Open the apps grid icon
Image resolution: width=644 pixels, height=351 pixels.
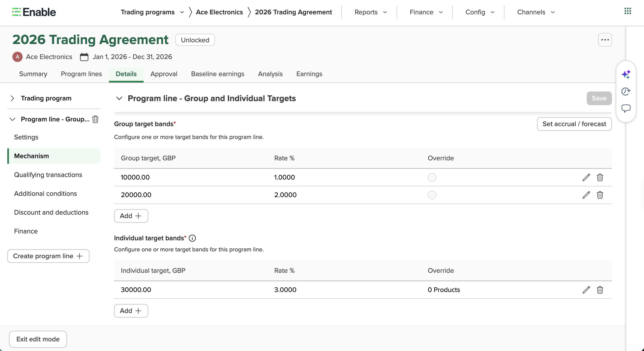tap(628, 11)
